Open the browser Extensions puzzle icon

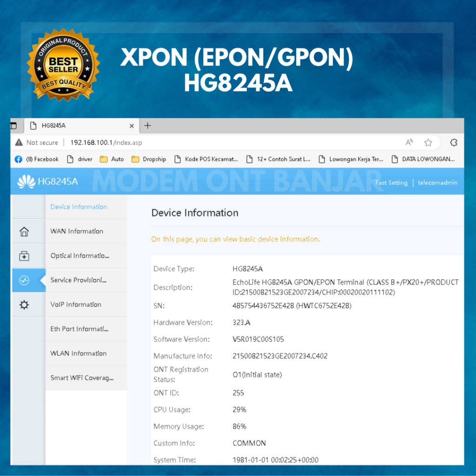click(x=454, y=143)
